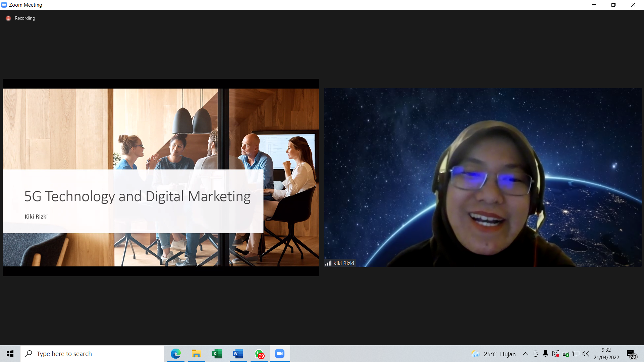Click the network display icon in tray
This screenshot has height=362, width=644.
(x=576, y=354)
